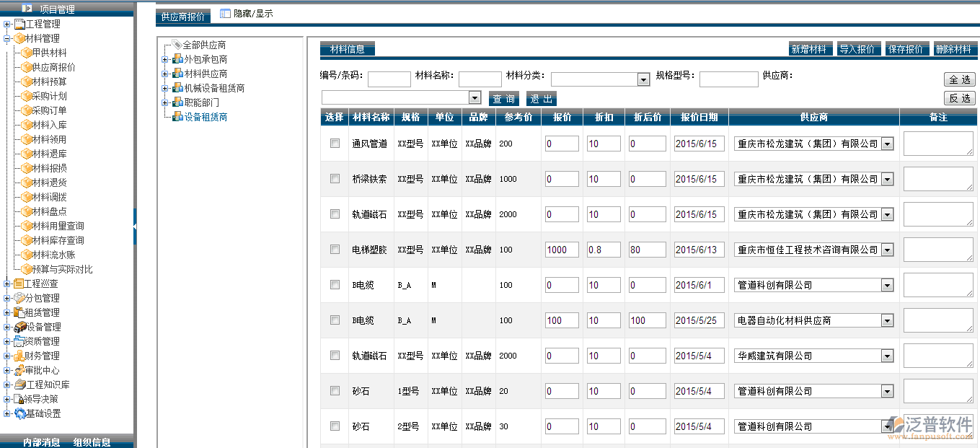
Task: Click the 基础设置 gear icon
Action: [x=19, y=413]
